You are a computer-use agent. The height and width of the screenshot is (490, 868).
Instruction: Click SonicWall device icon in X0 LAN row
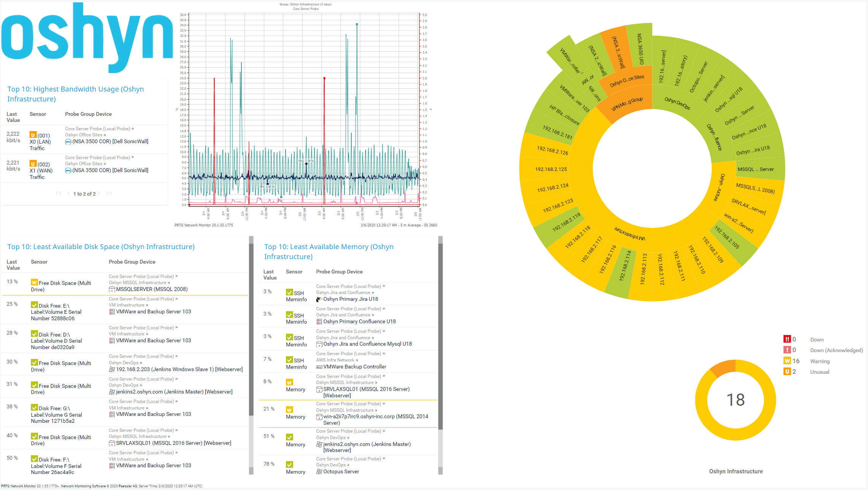[68, 142]
